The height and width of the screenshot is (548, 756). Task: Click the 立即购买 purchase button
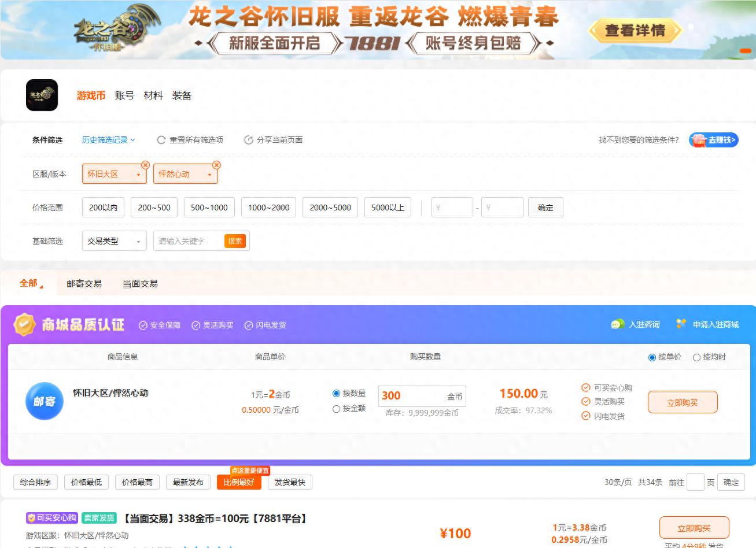[683, 402]
